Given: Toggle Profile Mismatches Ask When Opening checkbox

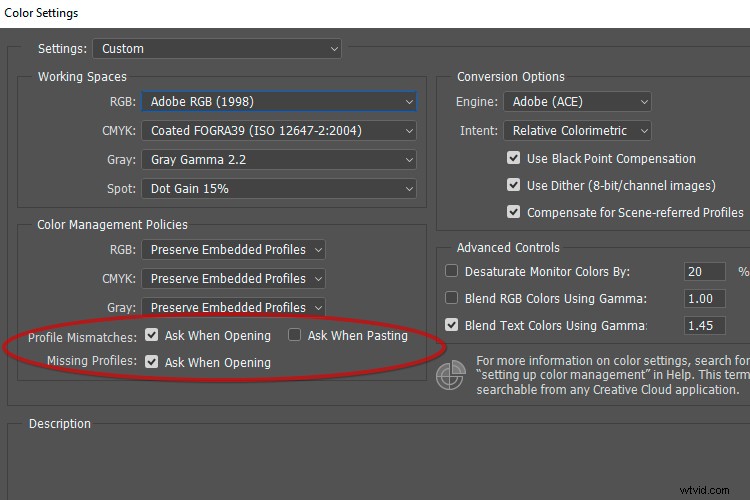Looking at the screenshot, I should click(x=152, y=335).
